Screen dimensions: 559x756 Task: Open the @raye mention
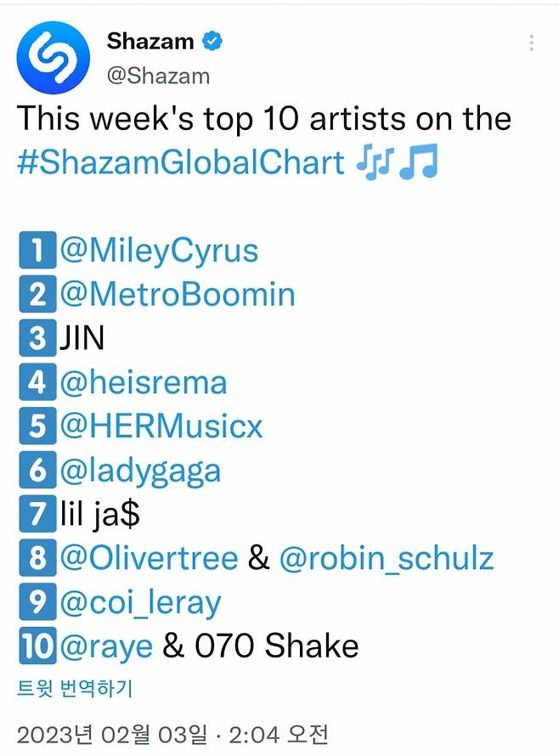(x=106, y=646)
